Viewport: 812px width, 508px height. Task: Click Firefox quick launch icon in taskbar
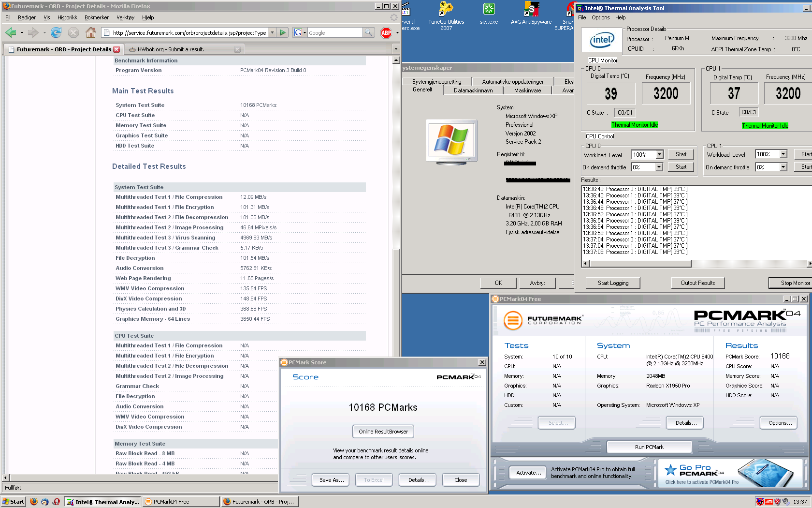click(x=33, y=502)
